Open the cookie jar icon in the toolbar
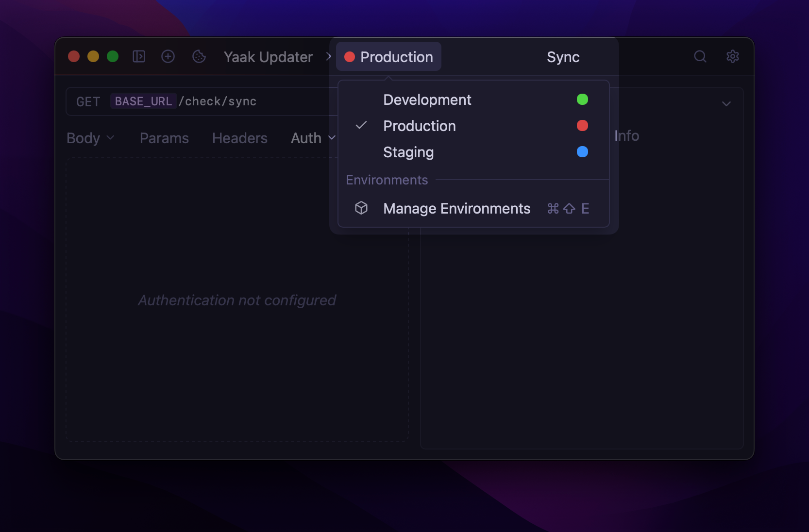809x532 pixels. tap(199, 56)
